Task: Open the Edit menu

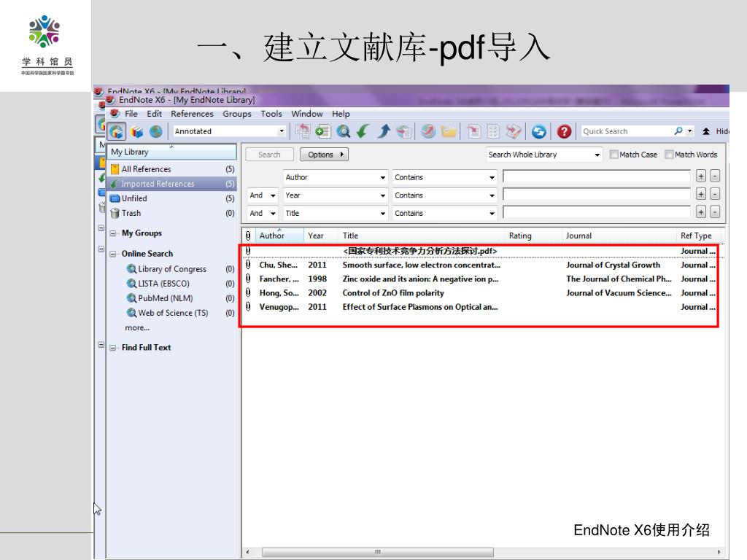Action: point(154,113)
